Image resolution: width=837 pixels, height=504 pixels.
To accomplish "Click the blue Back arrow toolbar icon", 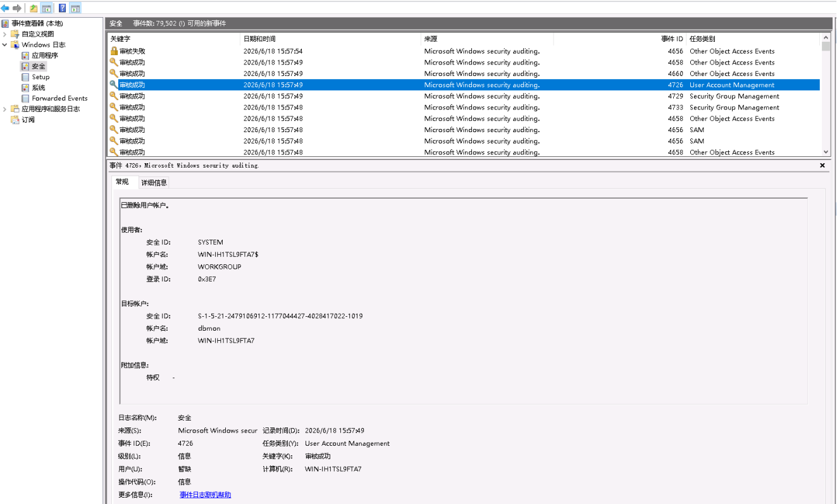I will [x=5, y=8].
